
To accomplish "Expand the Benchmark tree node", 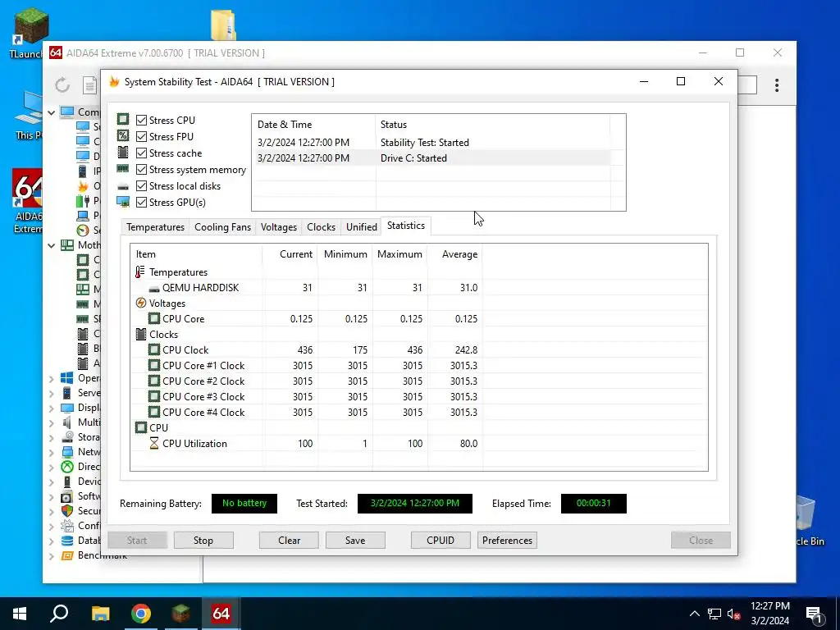I will coord(52,556).
